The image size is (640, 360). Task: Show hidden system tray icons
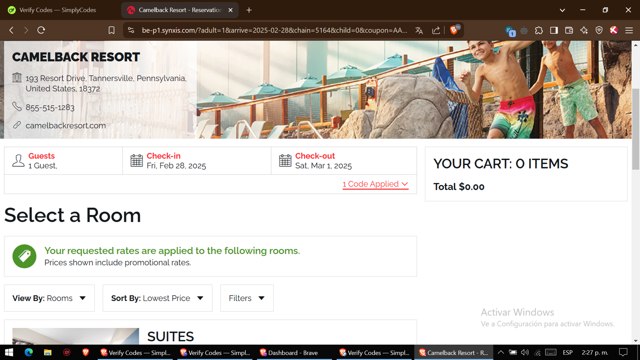pyautogui.click(x=501, y=353)
